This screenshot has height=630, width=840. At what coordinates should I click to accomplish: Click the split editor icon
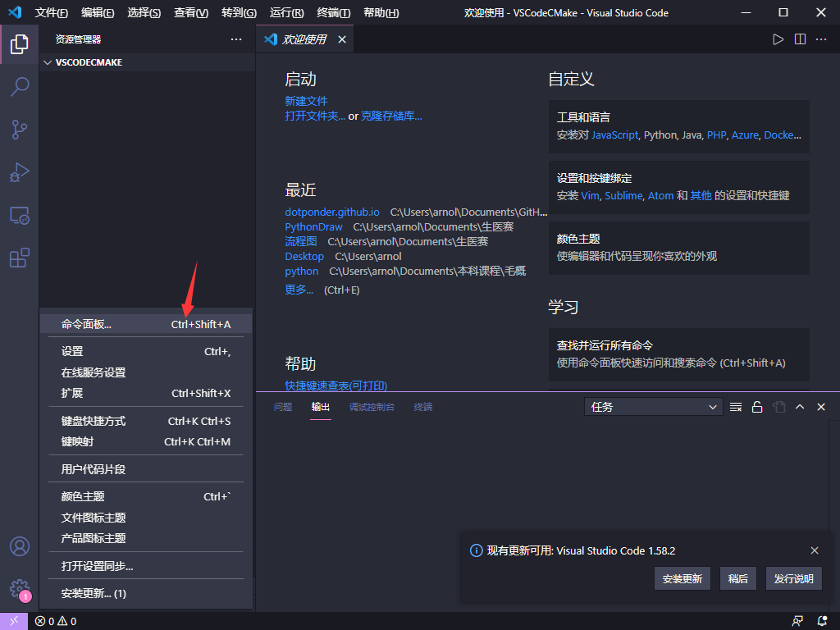coord(800,39)
